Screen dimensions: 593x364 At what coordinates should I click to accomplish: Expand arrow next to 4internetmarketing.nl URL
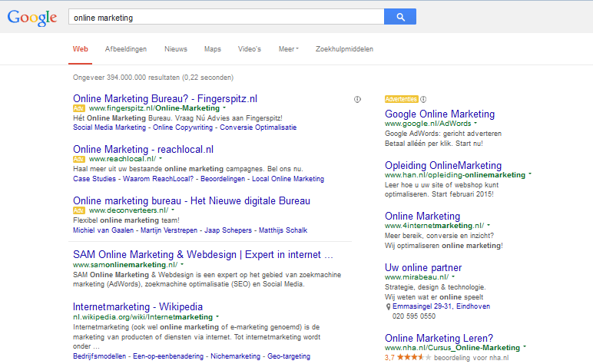point(489,225)
